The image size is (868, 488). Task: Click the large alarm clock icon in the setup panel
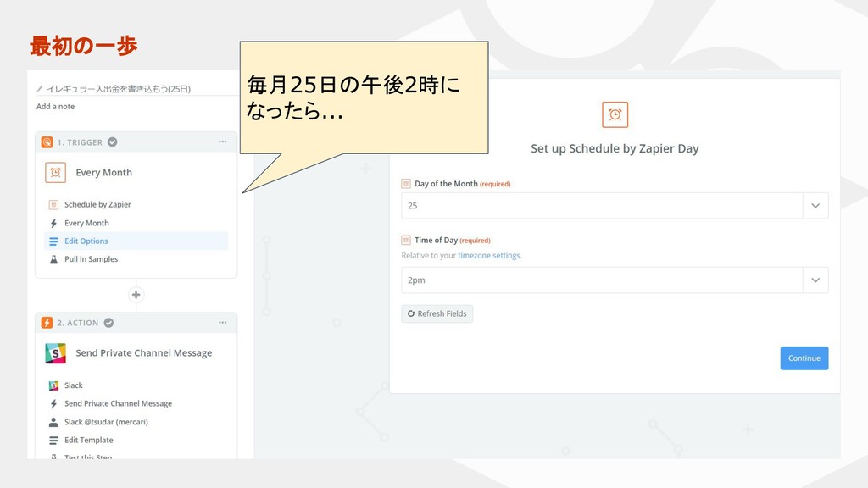point(615,114)
